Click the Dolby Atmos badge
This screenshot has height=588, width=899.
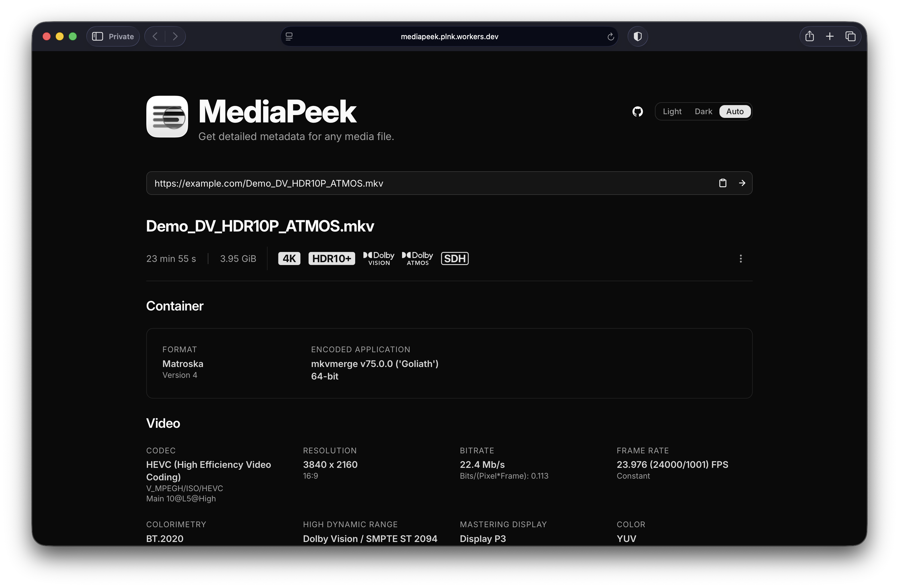point(417,258)
